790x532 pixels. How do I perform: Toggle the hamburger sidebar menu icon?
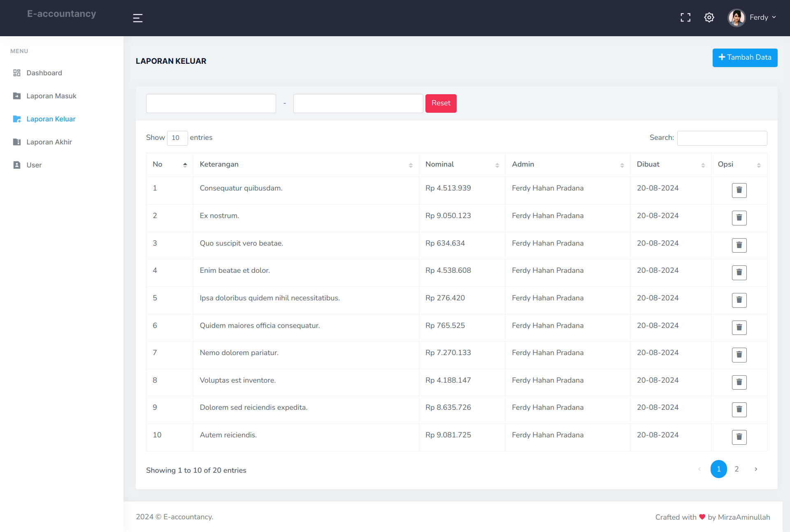(138, 18)
